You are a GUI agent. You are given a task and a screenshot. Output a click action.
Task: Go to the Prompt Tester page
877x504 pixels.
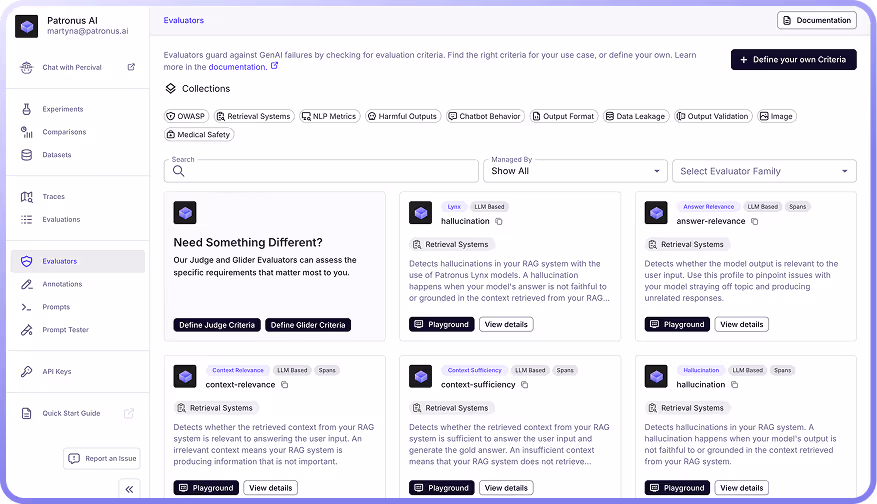[x=66, y=330]
